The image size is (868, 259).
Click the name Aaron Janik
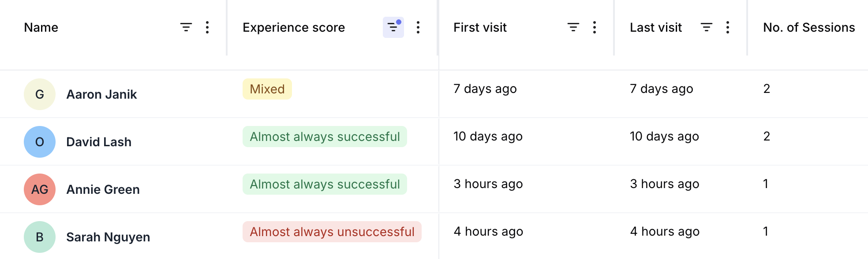[x=101, y=94]
